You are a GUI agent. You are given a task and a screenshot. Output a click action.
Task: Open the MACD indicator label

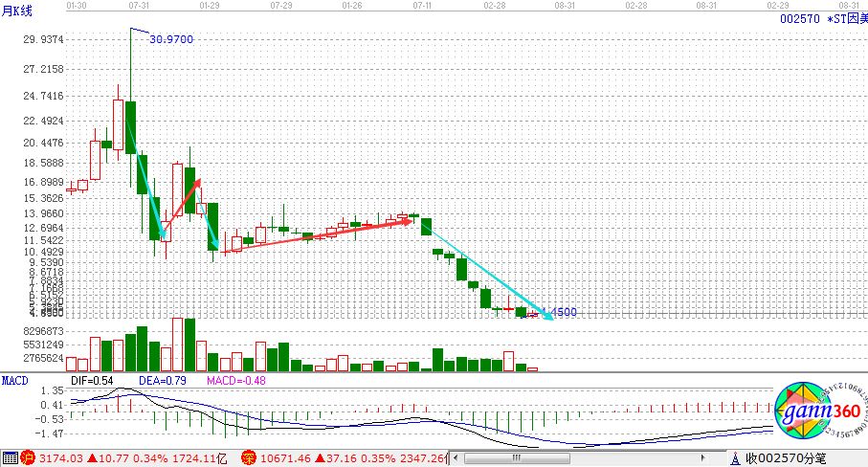click(x=14, y=381)
